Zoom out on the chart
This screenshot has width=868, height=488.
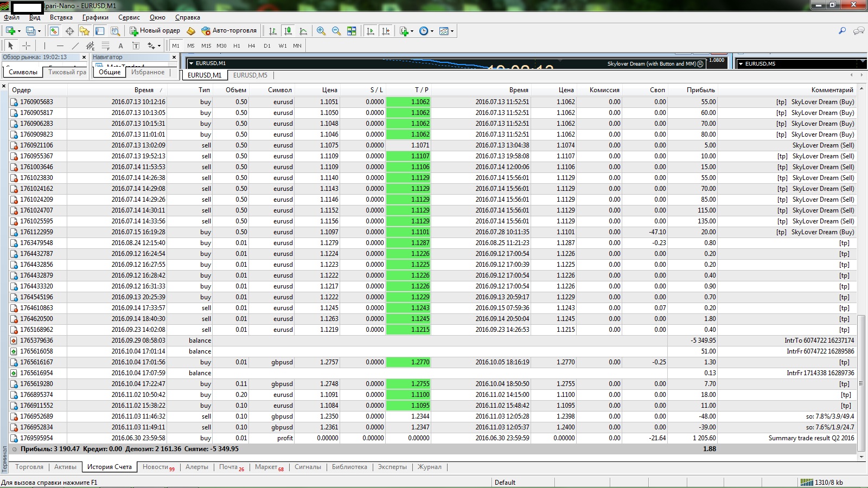tap(336, 31)
